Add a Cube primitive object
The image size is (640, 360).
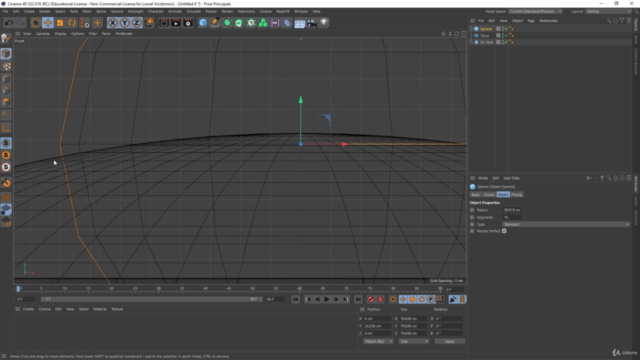[203, 23]
